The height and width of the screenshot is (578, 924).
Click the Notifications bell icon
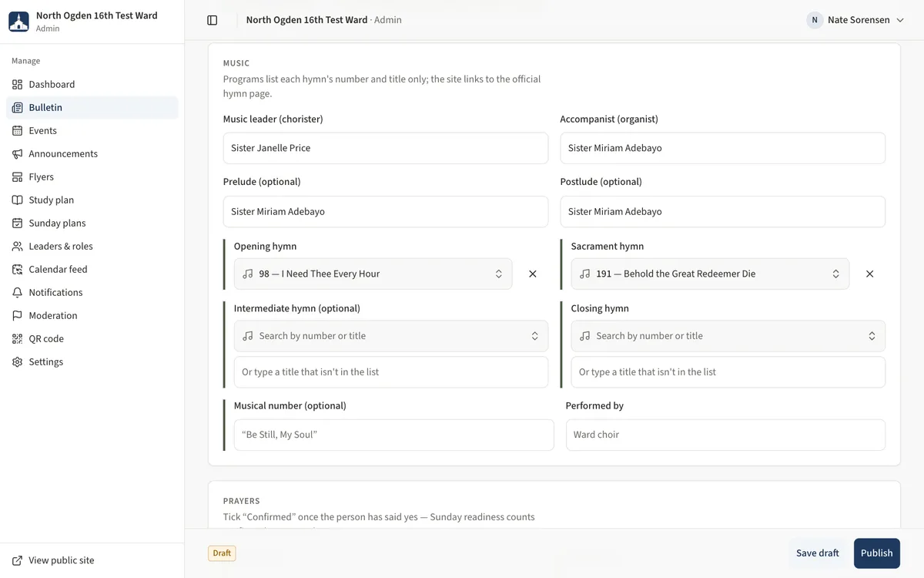click(x=18, y=292)
